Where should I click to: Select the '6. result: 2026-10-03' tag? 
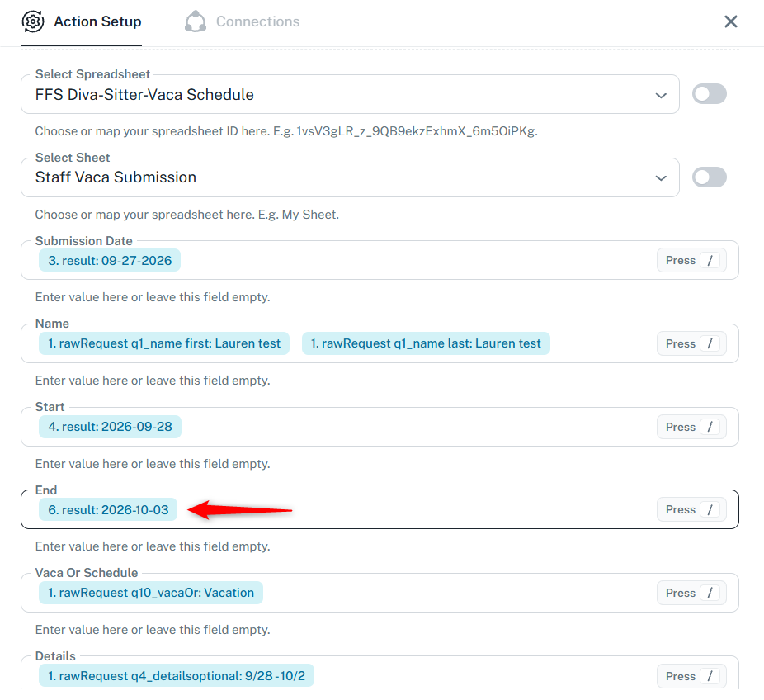[x=108, y=510]
